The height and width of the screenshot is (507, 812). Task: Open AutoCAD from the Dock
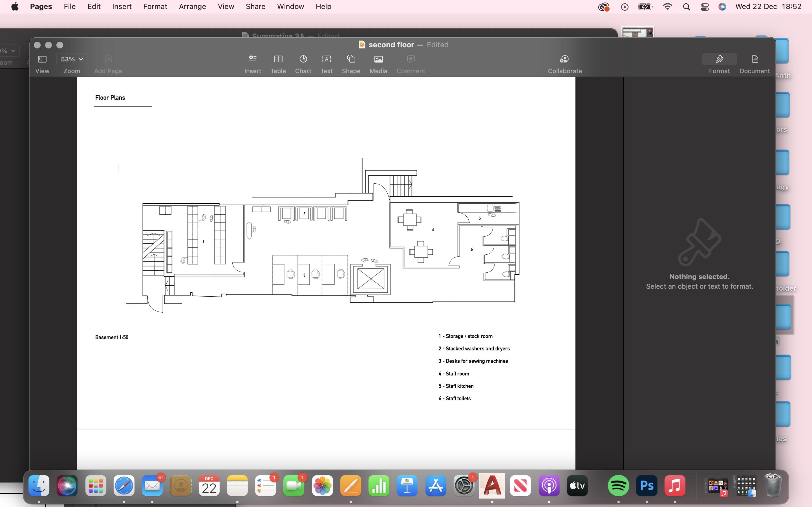click(x=492, y=486)
